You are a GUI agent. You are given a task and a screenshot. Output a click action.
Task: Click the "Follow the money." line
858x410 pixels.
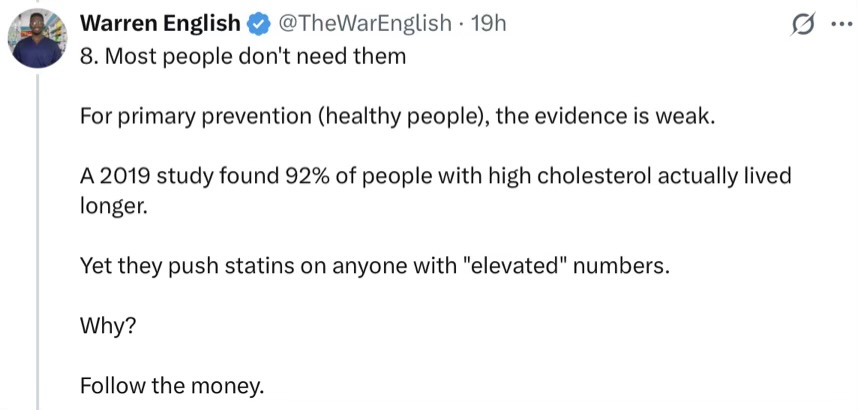172,386
